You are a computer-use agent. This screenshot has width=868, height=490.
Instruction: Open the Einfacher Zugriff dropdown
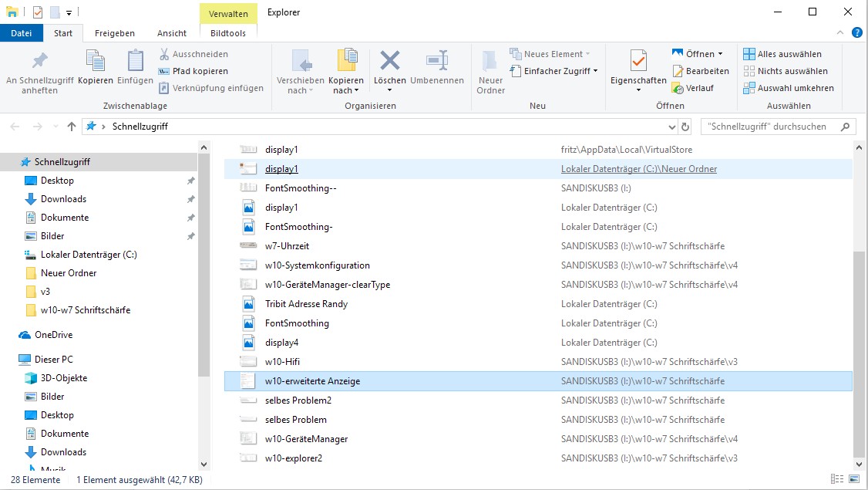coord(596,71)
